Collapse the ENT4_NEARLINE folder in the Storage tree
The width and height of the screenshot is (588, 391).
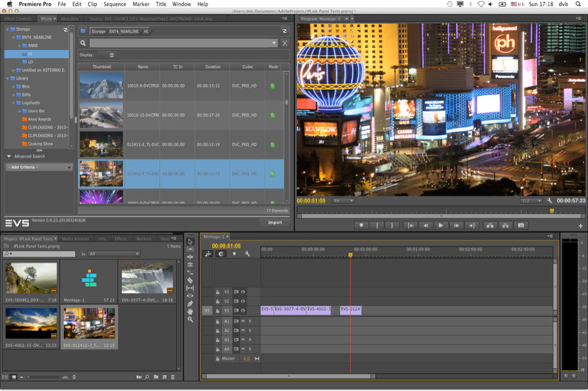point(13,37)
